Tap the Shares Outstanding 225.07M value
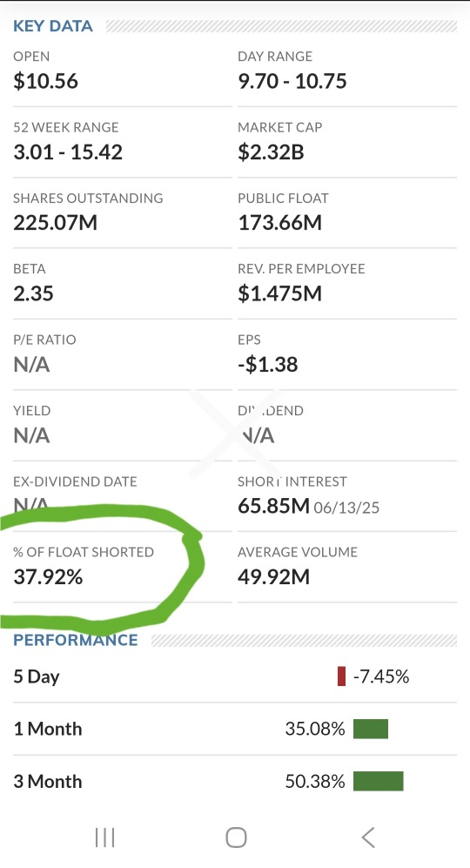Image resolution: width=470 pixels, height=868 pixels. point(56,223)
